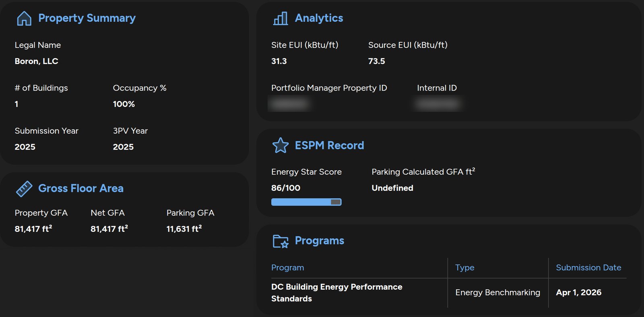Click the ruler icon beside Gross Floor Area
This screenshot has width=644, height=317.
[x=24, y=189]
